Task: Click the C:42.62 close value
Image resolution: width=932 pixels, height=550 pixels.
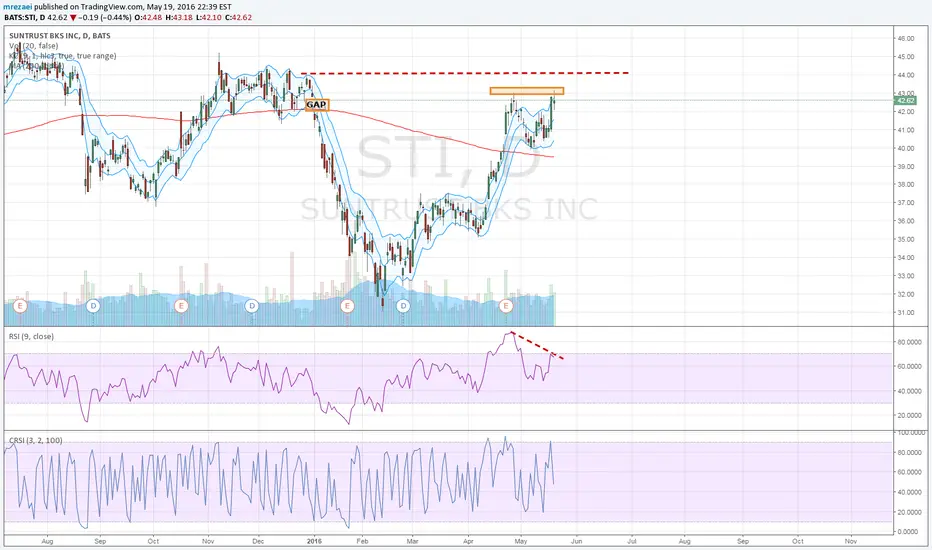Action: (238, 18)
